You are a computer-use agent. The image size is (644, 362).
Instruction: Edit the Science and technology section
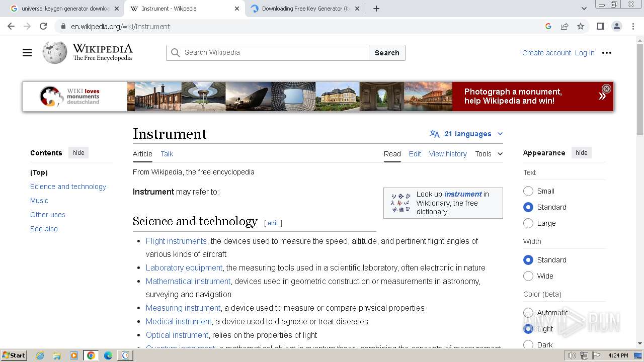273,223
